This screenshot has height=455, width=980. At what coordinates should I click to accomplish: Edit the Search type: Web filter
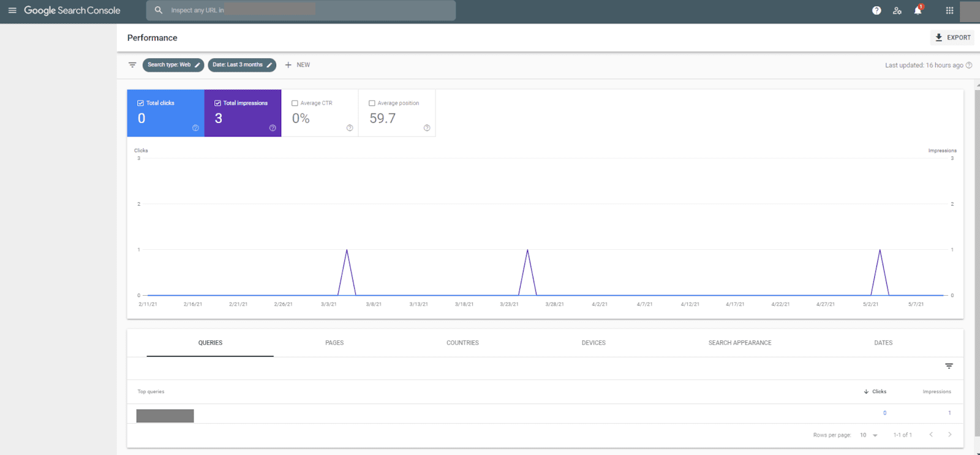pos(173,65)
